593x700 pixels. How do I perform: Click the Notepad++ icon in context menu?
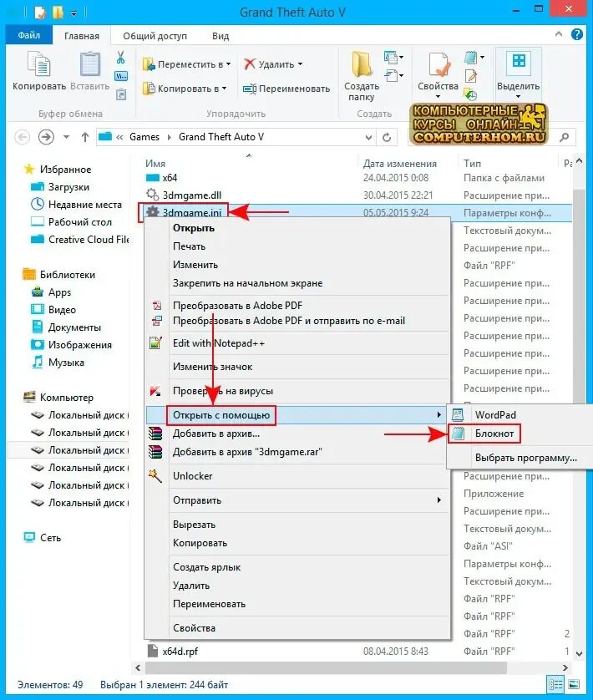point(155,342)
